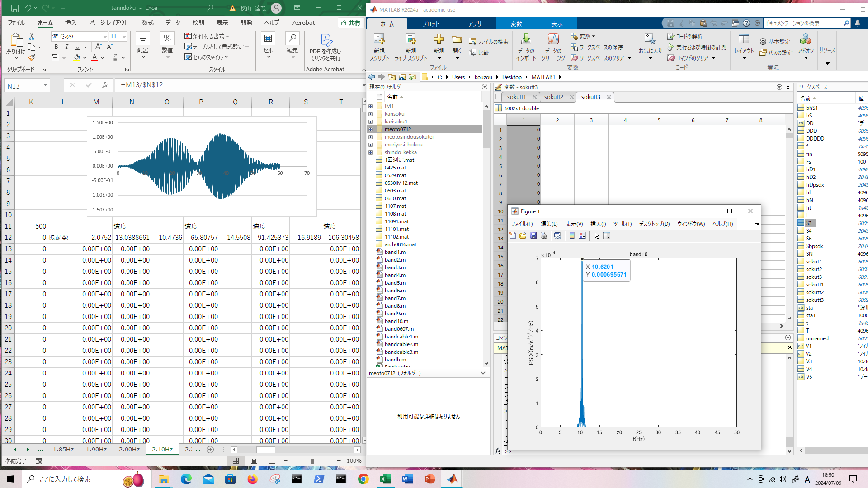Image resolution: width=868 pixels, height=488 pixels.
Task: Click the MATLAB help question mark icon
Action: point(746,23)
